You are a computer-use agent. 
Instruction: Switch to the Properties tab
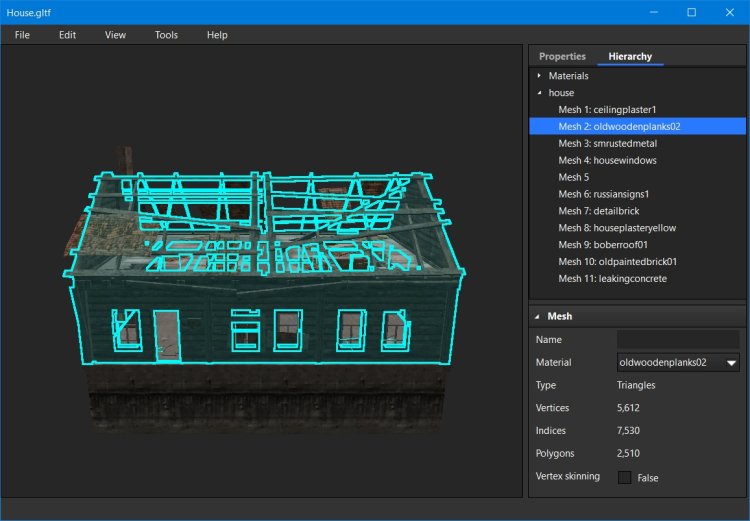[562, 56]
